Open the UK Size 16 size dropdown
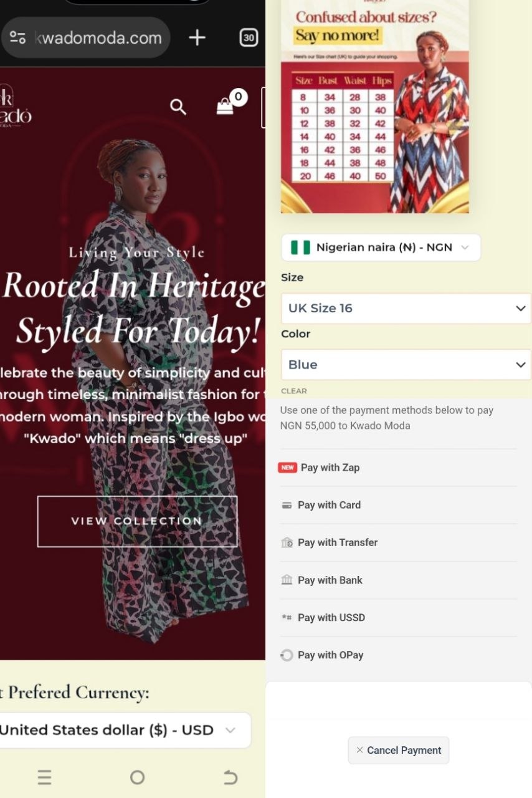The image size is (532, 798). point(406,309)
